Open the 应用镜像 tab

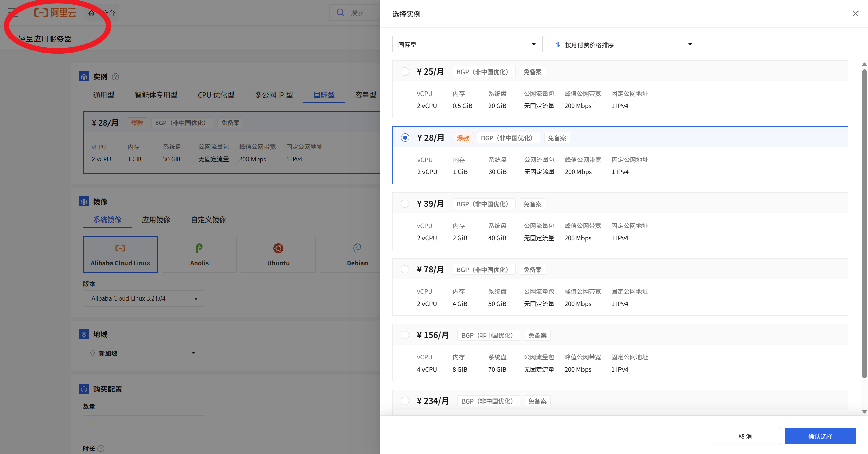156,220
